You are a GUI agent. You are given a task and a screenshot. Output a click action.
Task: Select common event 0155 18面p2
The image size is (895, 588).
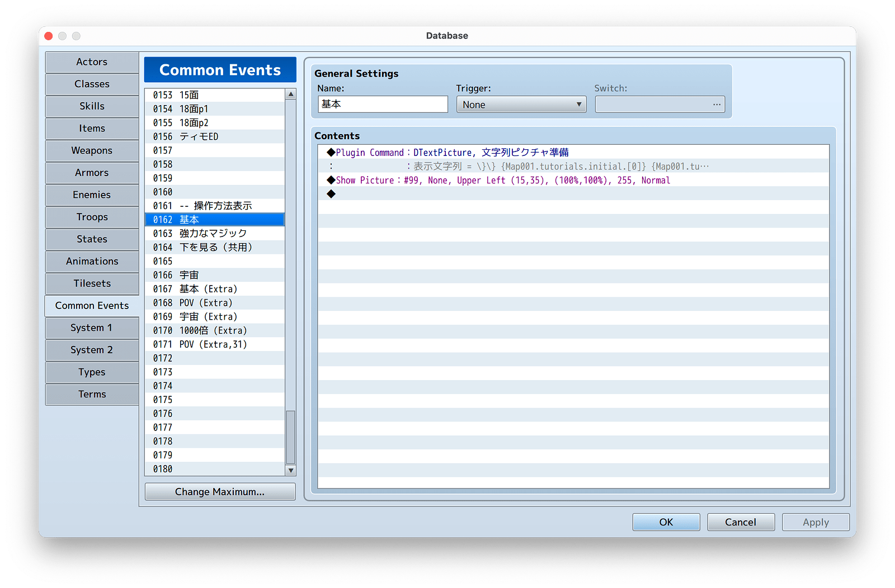pyautogui.click(x=215, y=123)
